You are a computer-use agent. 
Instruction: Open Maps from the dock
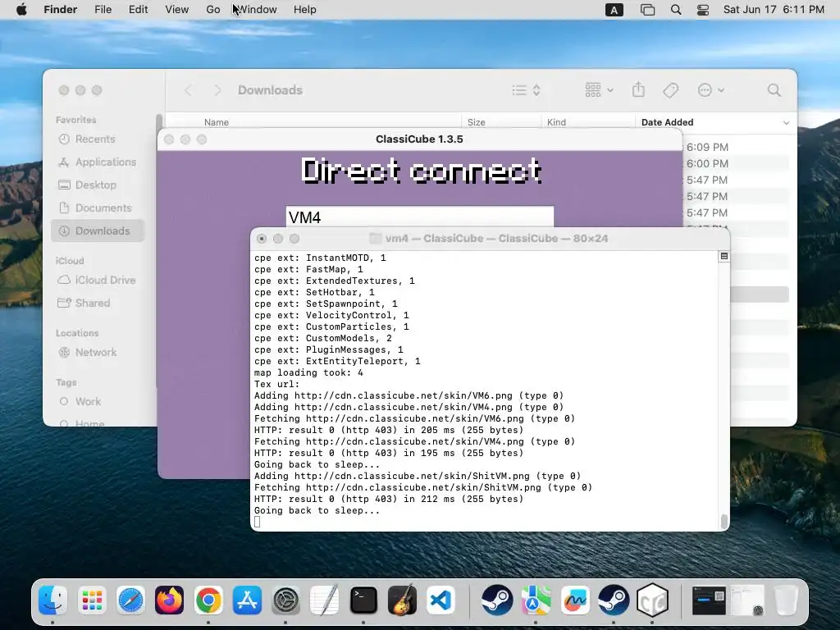(536, 600)
